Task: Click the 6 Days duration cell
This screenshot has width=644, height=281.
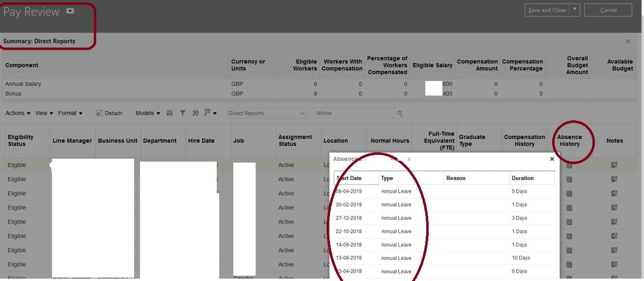Action: [519, 271]
